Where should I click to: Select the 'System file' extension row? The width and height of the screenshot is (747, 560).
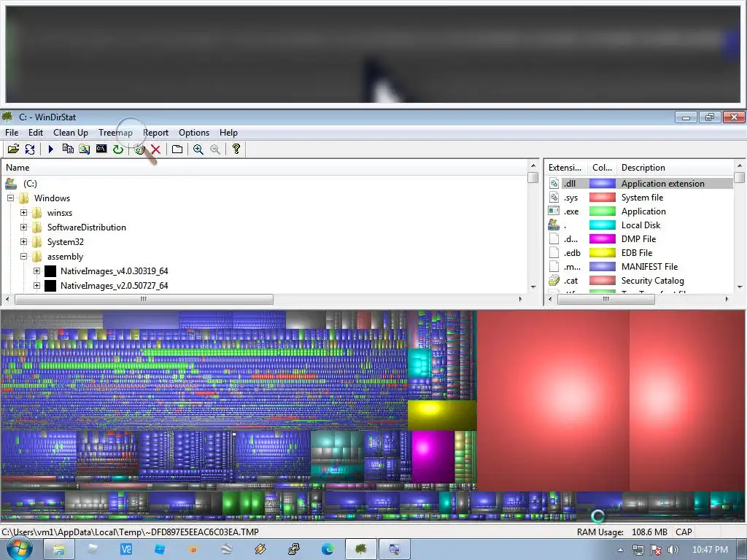point(640,197)
